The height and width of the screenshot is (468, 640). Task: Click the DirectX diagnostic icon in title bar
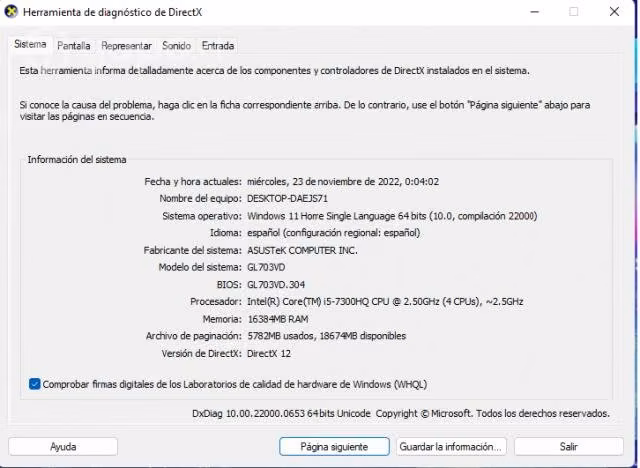pos(11,11)
